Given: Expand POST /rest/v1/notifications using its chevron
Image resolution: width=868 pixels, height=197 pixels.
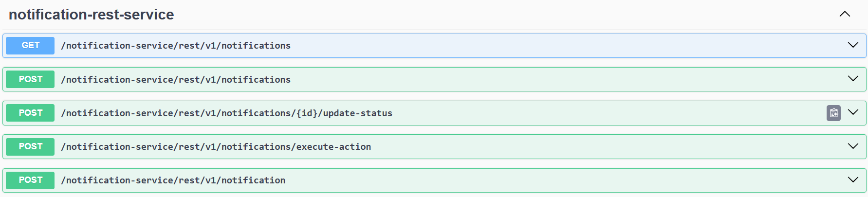Looking at the screenshot, I should point(853,78).
